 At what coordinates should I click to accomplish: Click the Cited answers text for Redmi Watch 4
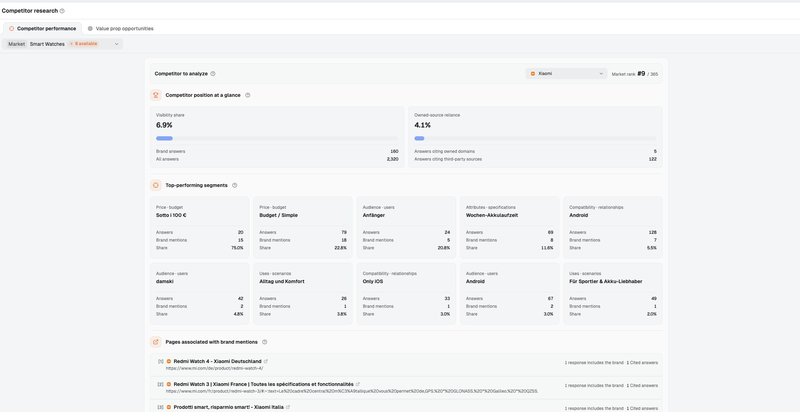pos(642,363)
